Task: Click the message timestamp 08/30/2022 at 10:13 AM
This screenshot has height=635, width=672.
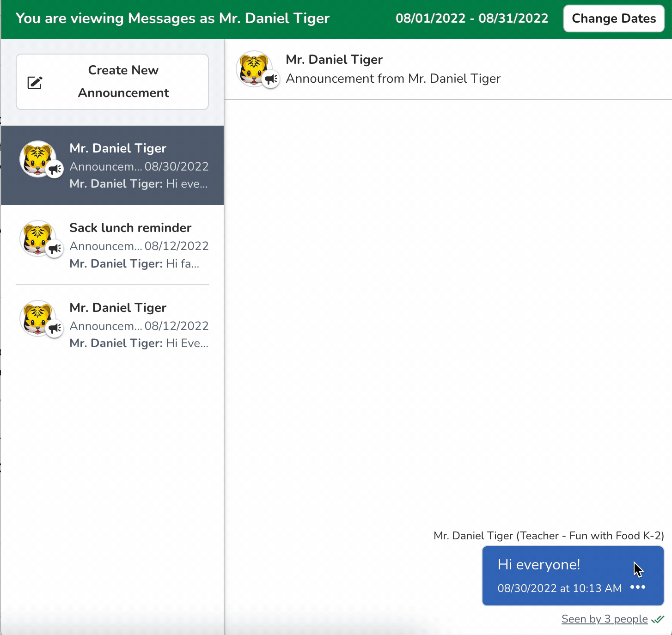Action: click(559, 588)
